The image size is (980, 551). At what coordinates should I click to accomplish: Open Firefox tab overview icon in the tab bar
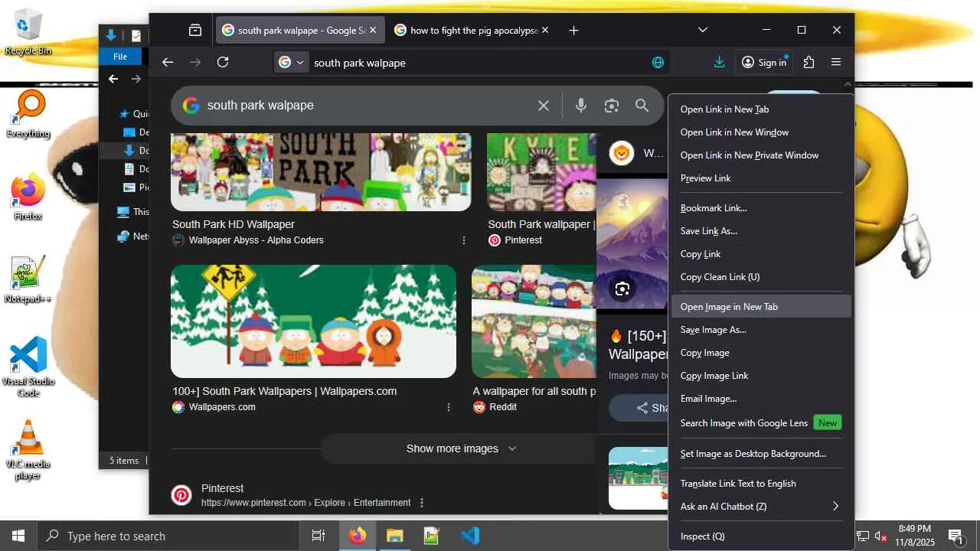point(195,31)
